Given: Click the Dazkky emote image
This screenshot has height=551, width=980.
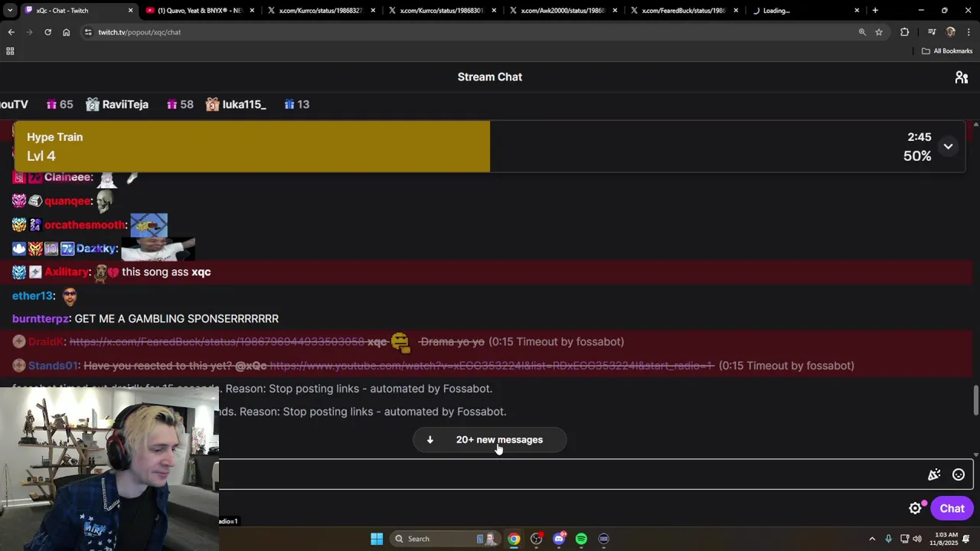Looking at the screenshot, I should pos(158,249).
